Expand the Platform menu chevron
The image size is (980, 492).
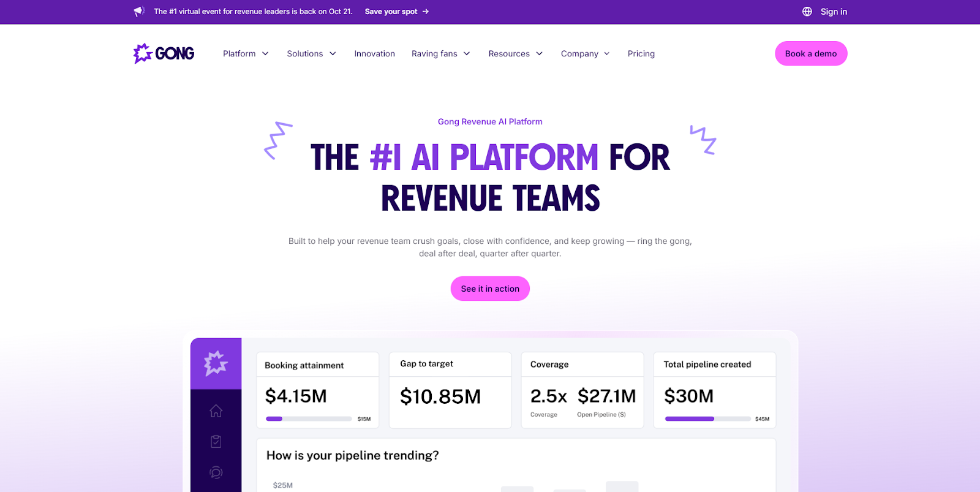(x=265, y=54)
